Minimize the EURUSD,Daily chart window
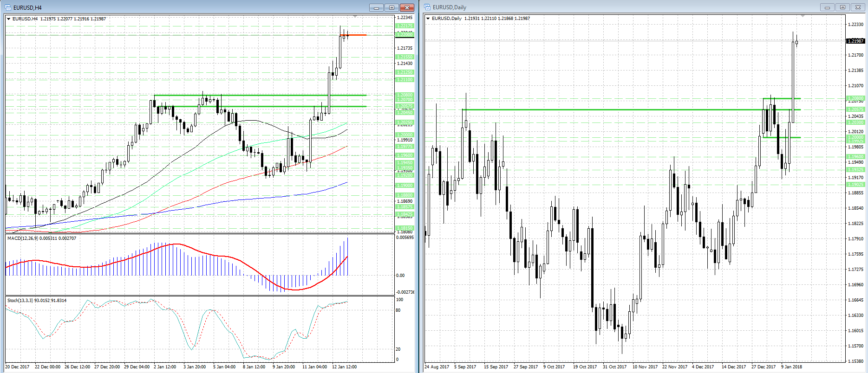Screen dimensions: 868x373 (827, 7)
